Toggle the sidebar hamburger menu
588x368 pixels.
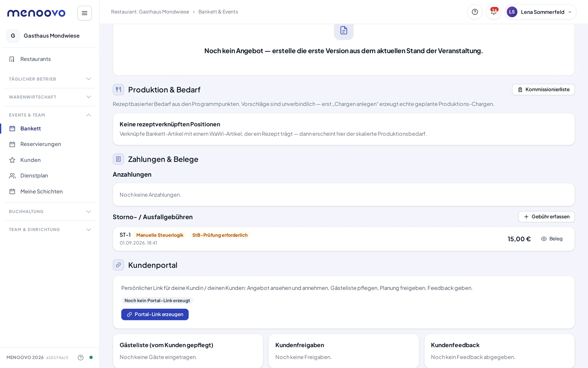[84, 13]
